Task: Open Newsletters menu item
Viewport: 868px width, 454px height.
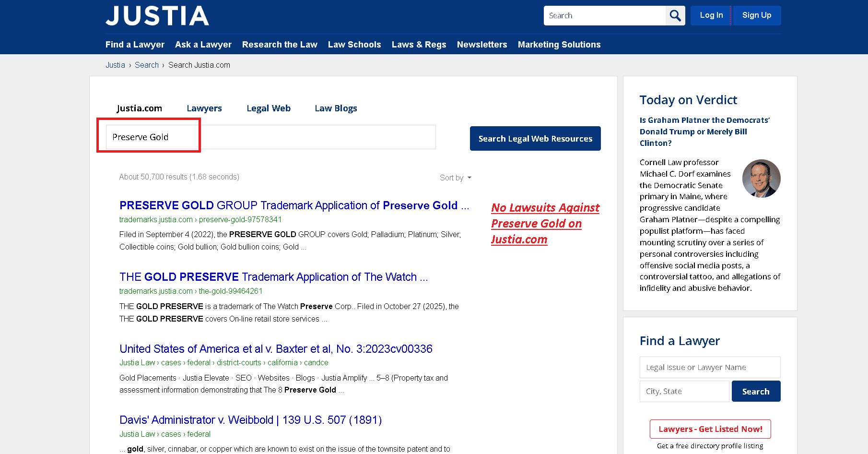Action: click(482, 45)
